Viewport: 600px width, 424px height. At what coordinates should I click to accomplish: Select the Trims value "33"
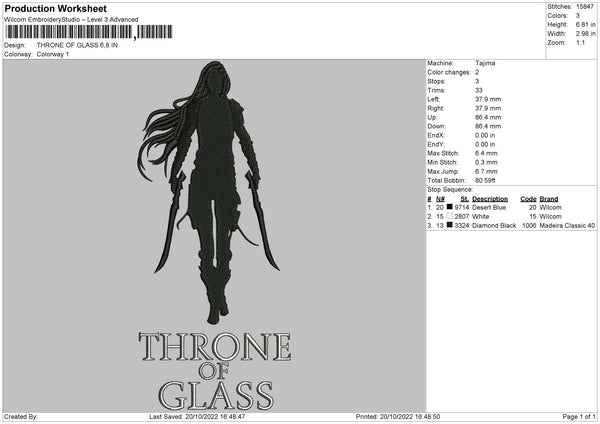[479, 90]
